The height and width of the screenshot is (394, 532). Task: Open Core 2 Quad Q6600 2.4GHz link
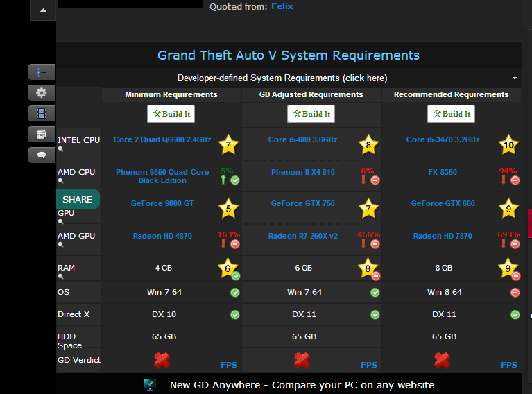coord(162,139)
